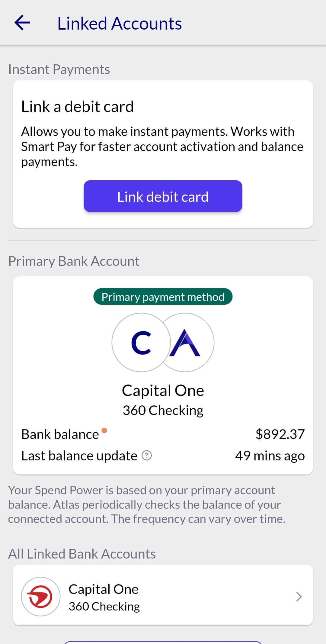
Task: Tap the Last balance update label
Action: 79,456
